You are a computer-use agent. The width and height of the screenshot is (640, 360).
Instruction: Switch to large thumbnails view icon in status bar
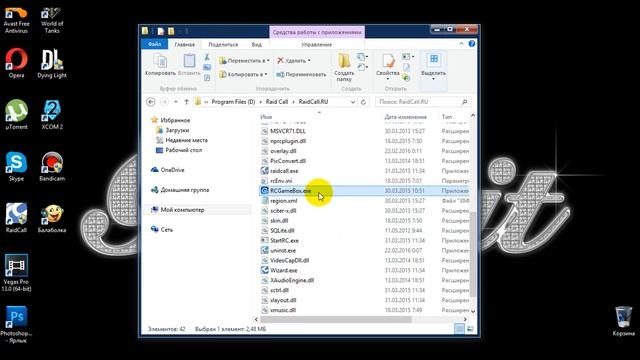tap(470, 329)
